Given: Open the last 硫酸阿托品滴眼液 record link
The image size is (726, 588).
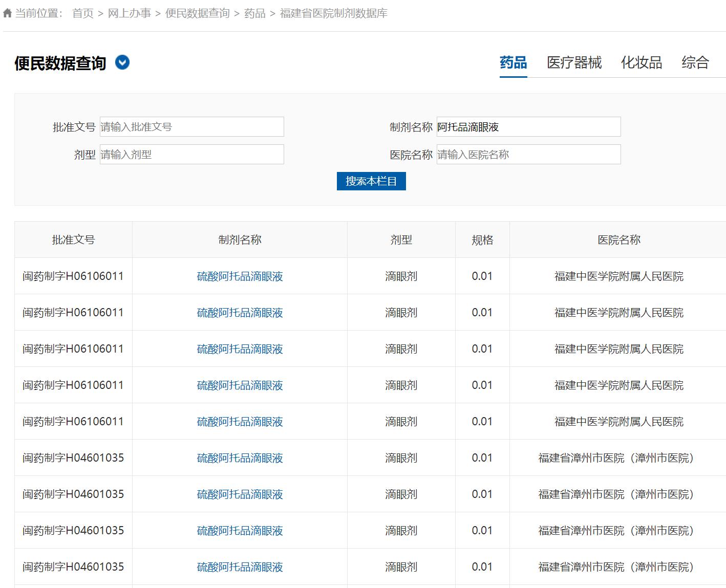Looking at the screenshot, I should (x=239, y=567).
